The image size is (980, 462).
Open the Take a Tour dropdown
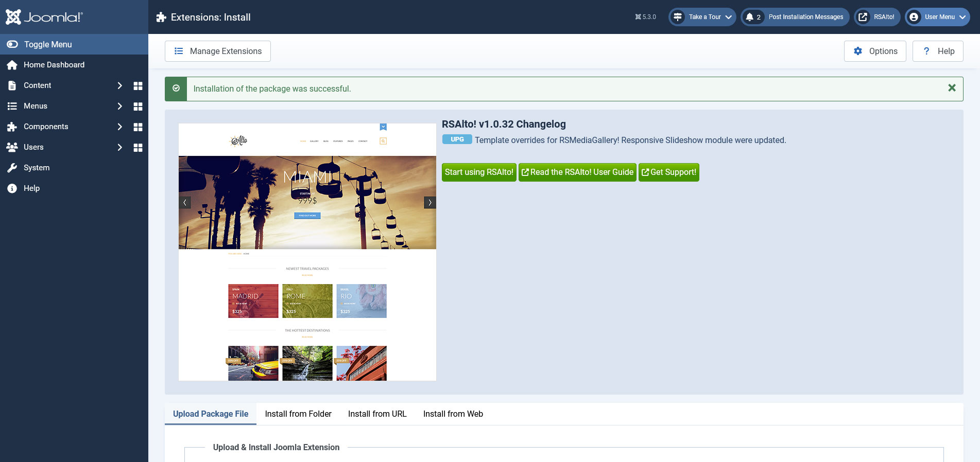click(x=702, y=17)
